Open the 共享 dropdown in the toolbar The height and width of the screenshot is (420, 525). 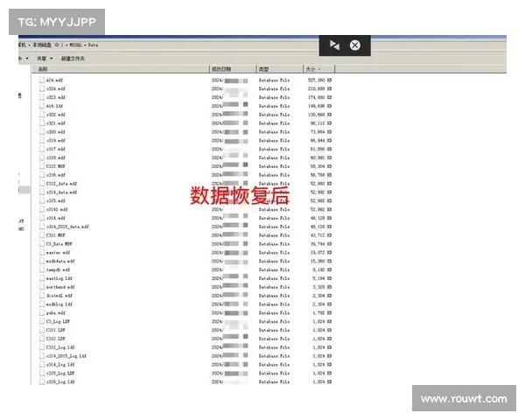[45, 59]
